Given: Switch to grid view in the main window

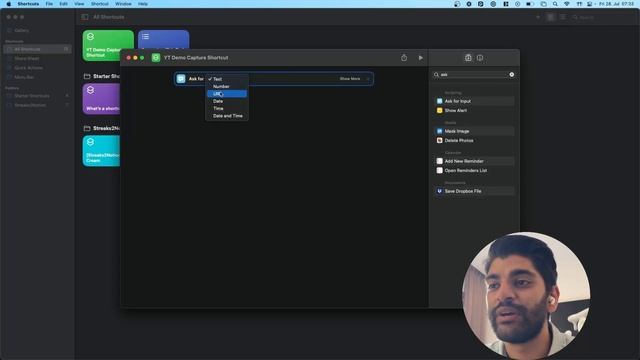Looking at the screenshot, I should [551, 17].
